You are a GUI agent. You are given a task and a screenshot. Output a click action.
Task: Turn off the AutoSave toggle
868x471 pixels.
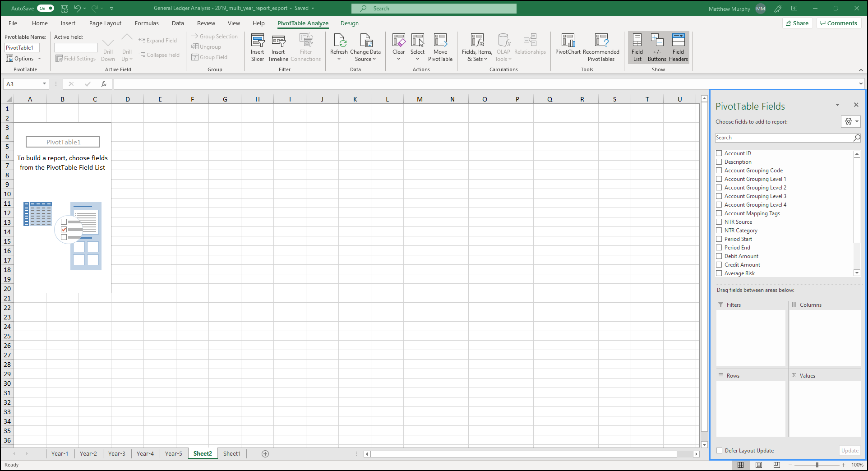(46, 8)
